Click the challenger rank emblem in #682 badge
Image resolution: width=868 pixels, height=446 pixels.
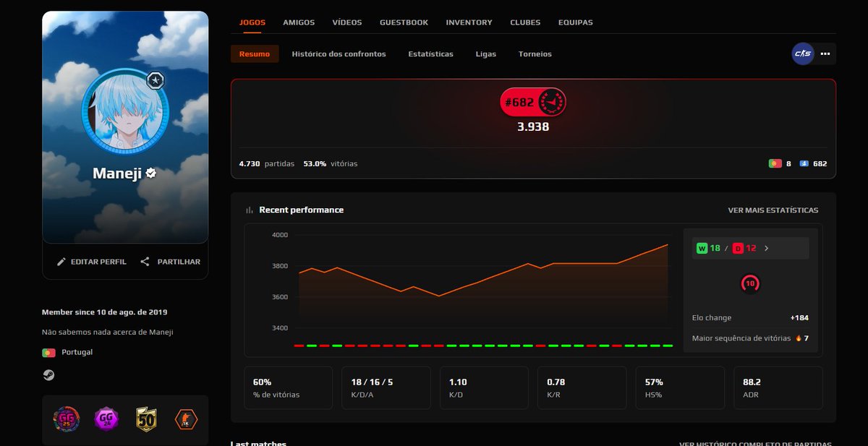coord(552,103)
